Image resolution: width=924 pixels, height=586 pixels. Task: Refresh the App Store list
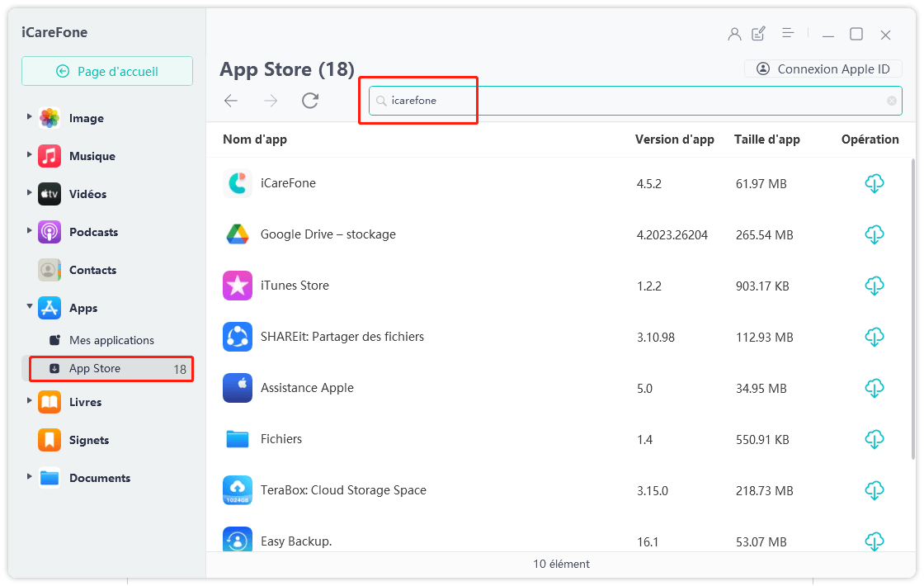pyautogui.click(x=310, y=101)
